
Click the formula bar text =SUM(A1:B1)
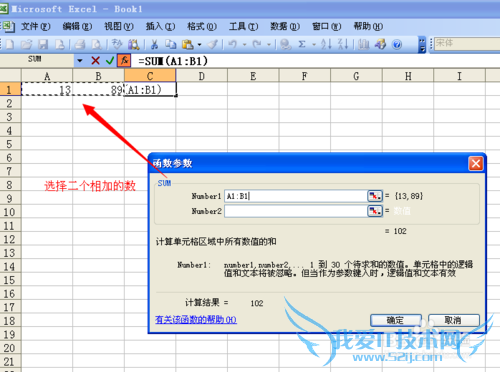(173, 61)
